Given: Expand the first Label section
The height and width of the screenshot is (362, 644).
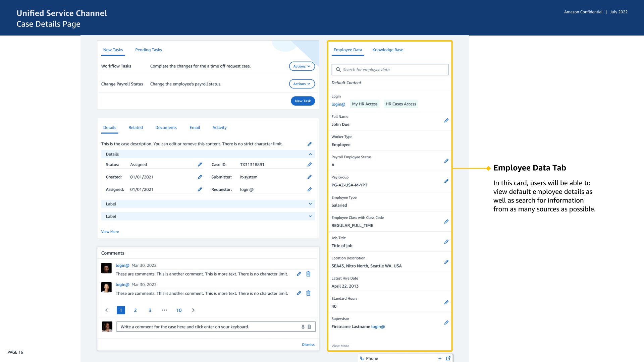Looking at the screenshot, I should pos(310,204).
